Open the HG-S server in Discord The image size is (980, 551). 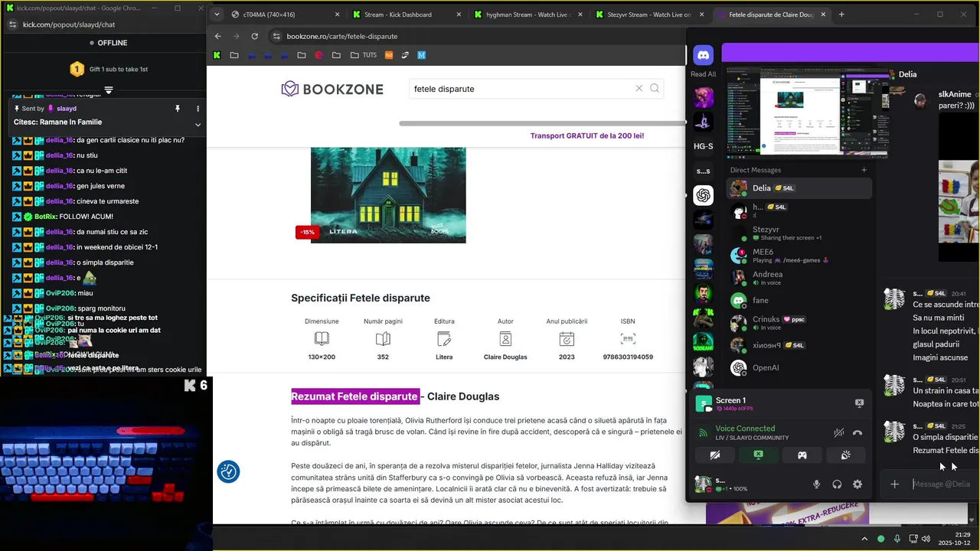coord(703,146)
